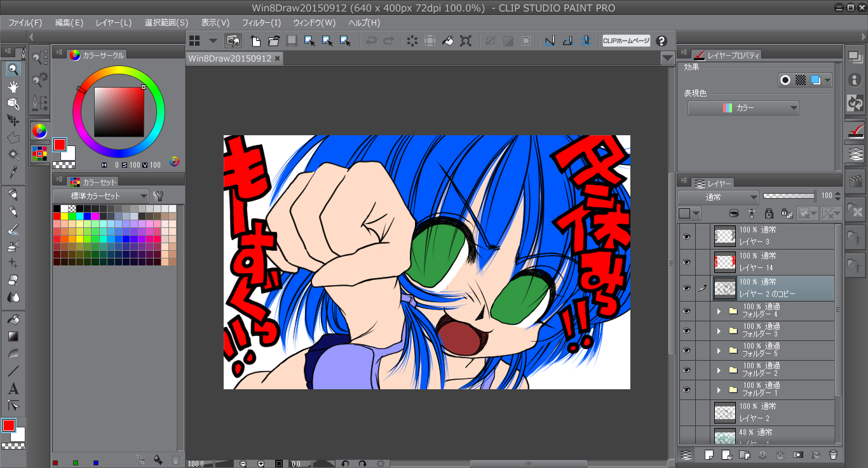Open the 選択範囲(S) menu
Screen dimensions: 868x468
point(166,22)
